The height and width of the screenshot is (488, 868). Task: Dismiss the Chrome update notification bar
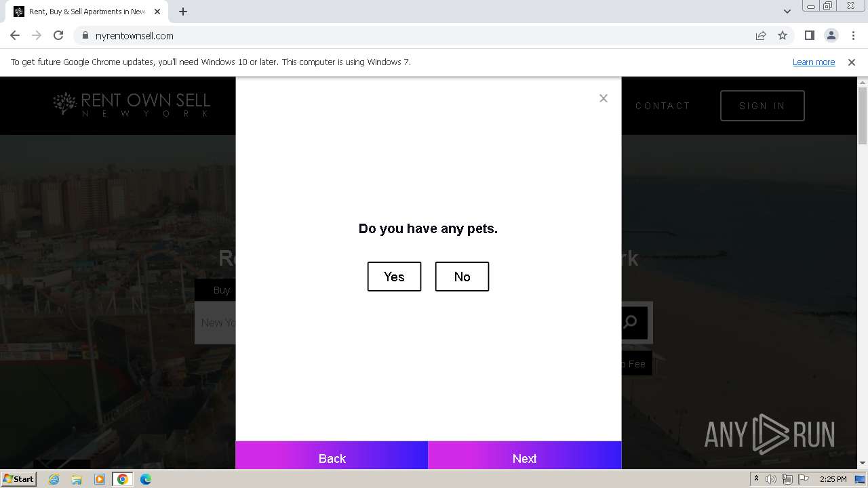(x=852, y=62)
